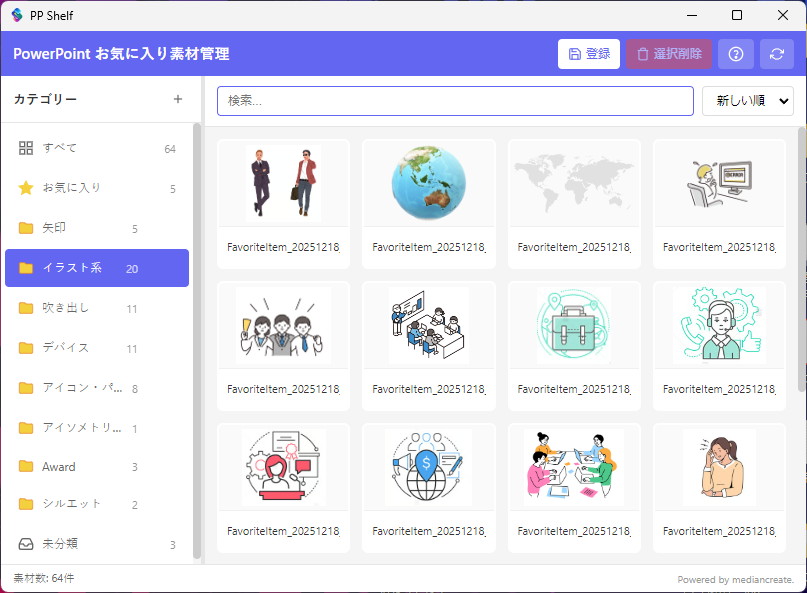Click the 選択削除 delete button

pyautogui.click(x=668, y=54)
